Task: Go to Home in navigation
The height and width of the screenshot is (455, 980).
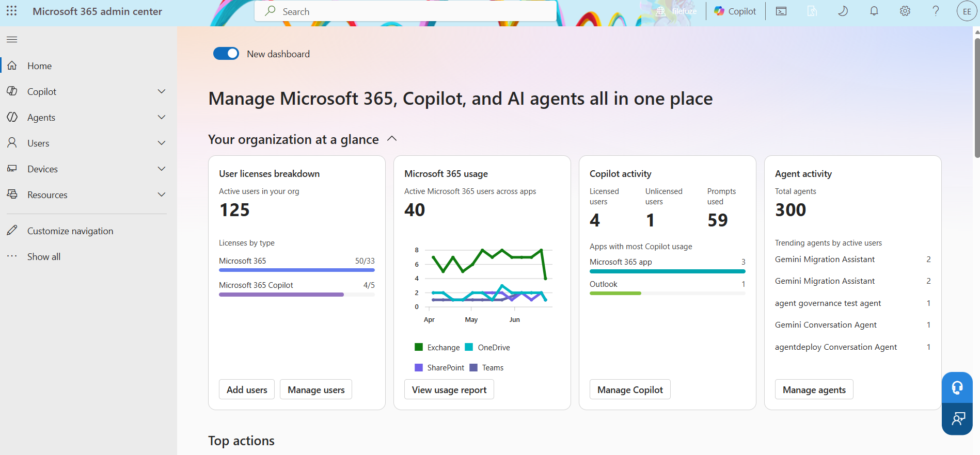Action: tap(39, 66)
